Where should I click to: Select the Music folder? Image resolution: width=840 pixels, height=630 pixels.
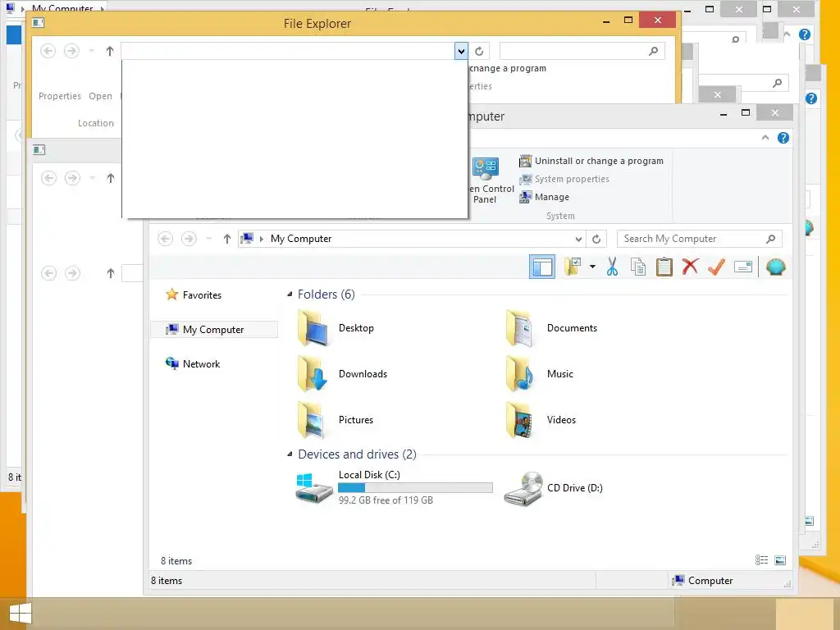[539, 374]
